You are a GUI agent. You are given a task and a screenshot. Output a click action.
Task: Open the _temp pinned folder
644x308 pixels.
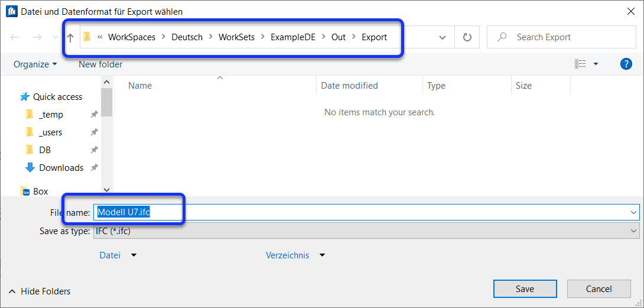coord(51,115)
